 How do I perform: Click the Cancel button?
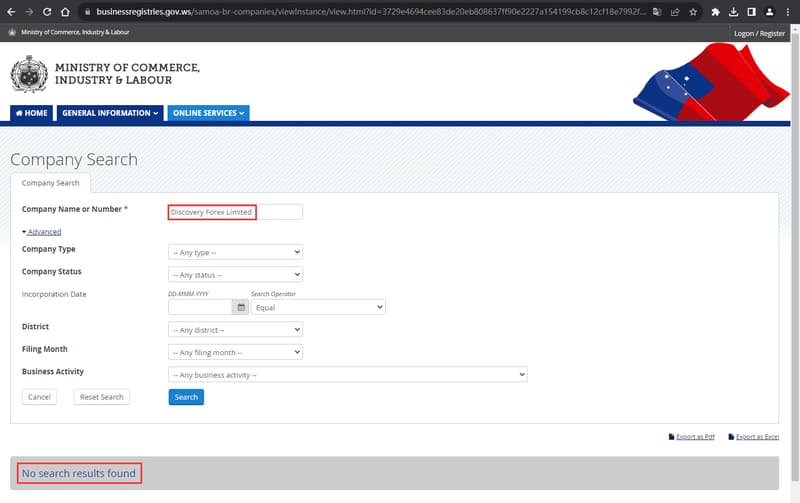[39, 397]
